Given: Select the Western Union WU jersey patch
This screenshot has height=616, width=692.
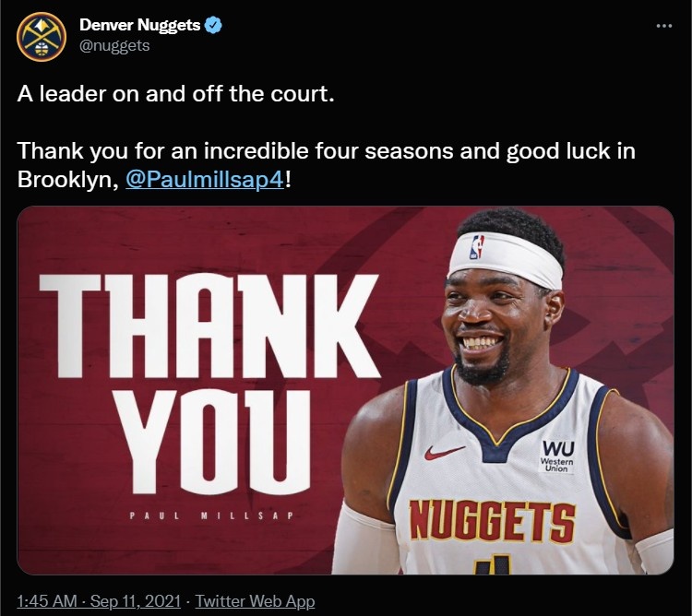Looking at the screenshot, I should [x=557, y=456].
